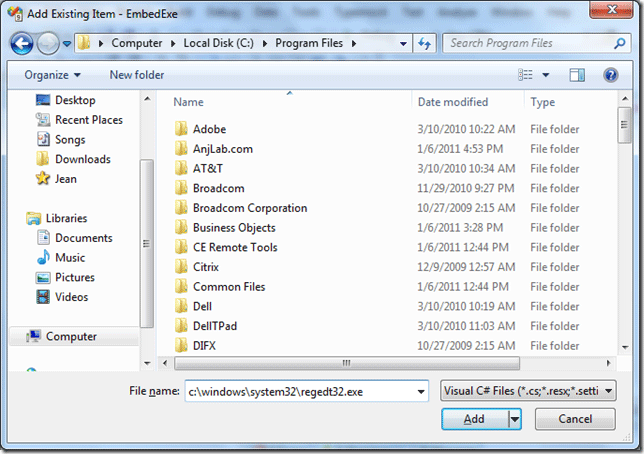Click the change view icon
This screenshot has height=454, width=644.
point(525,75)
